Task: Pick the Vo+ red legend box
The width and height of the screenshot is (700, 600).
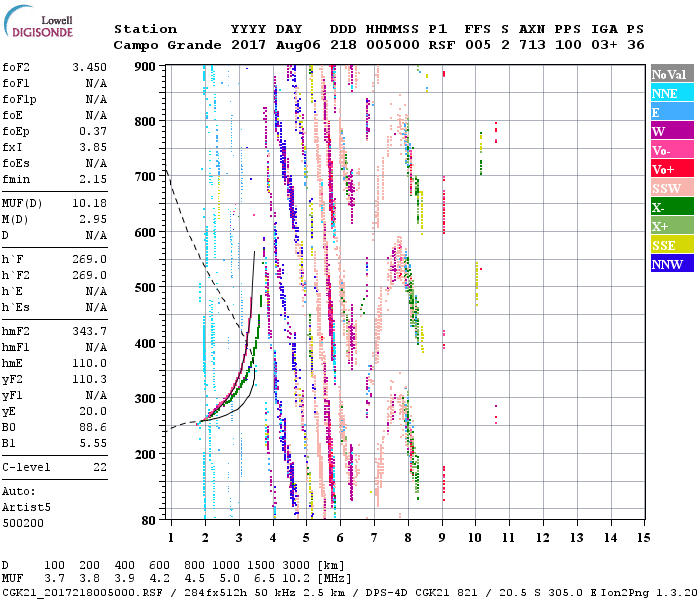Action: tap(671, 169)
